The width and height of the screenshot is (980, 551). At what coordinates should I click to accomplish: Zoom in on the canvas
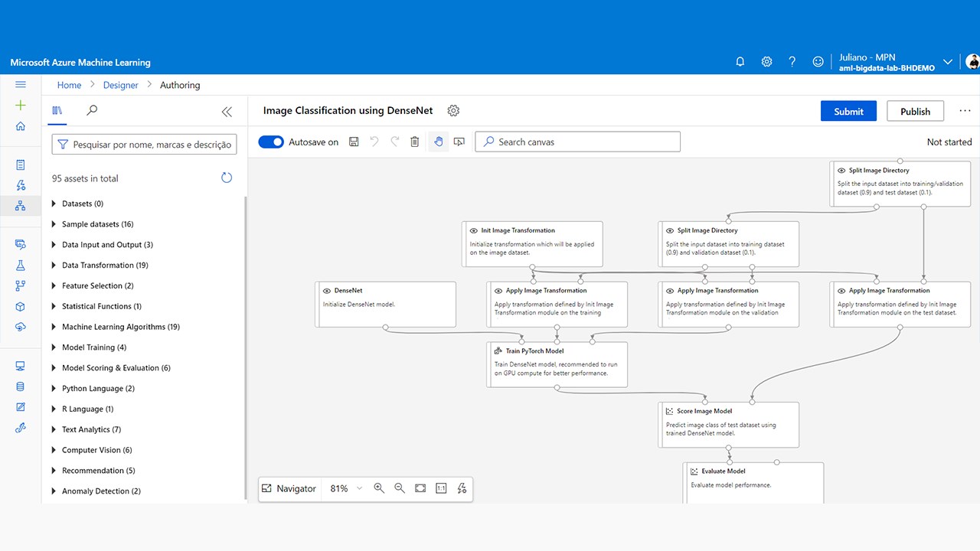click(379, 488)
